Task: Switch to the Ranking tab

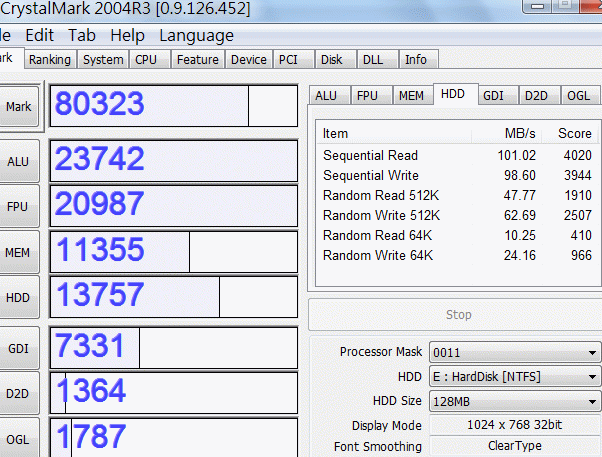Action: (x=50, y=60)
